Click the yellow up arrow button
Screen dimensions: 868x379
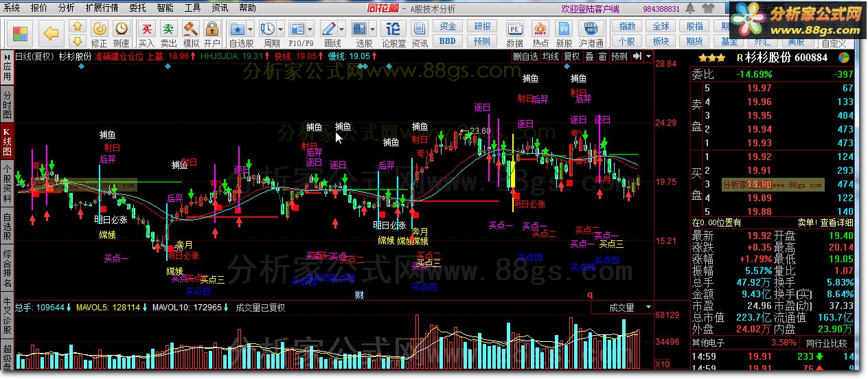tap(78, 27)
